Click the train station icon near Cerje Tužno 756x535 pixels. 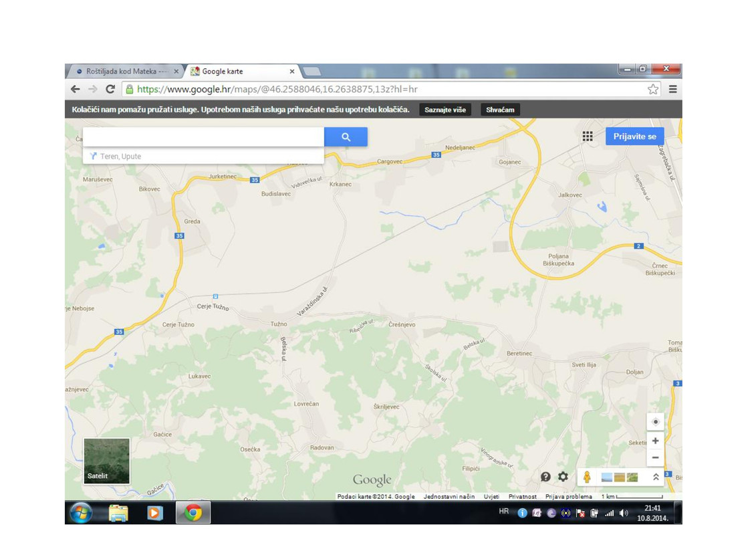[215, 296]
